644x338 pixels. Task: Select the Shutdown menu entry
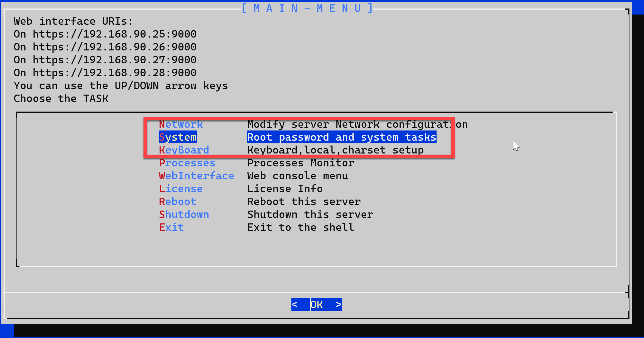184,215
